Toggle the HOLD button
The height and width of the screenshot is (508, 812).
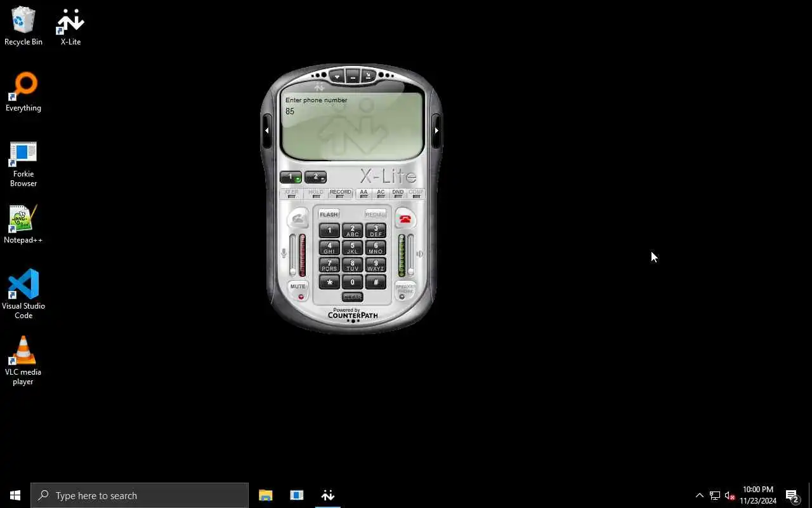point(315,193)
